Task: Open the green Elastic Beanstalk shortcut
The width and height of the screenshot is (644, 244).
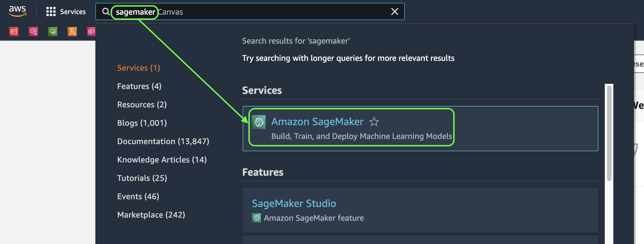Action: click(x=53, y=32)
